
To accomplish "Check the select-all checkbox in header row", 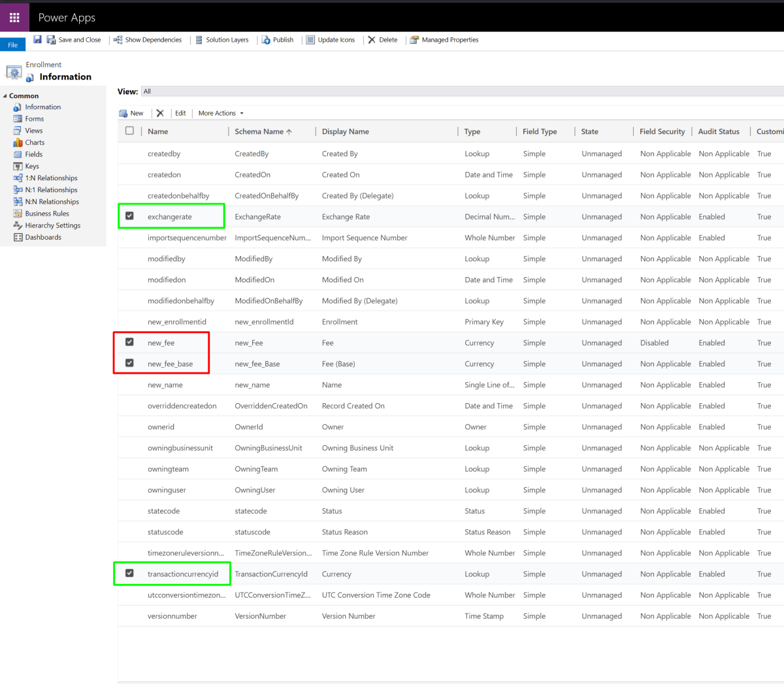I will click(x=129, y=131).
